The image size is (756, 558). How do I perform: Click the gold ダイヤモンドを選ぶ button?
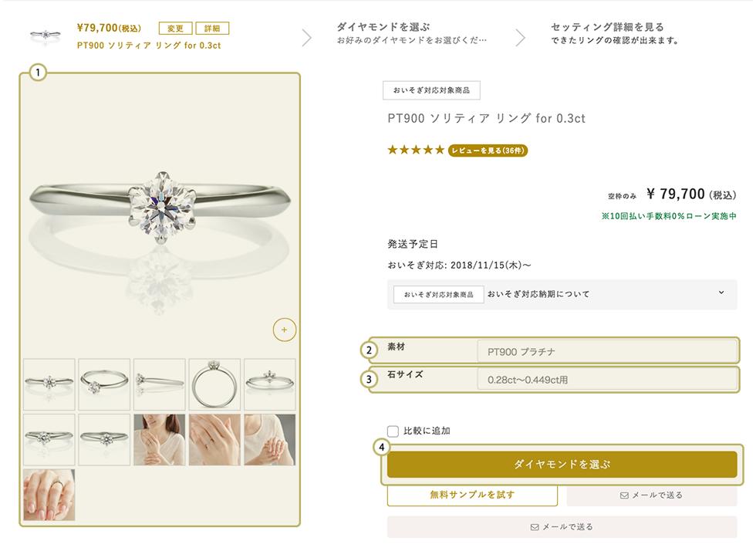point(562,465)
